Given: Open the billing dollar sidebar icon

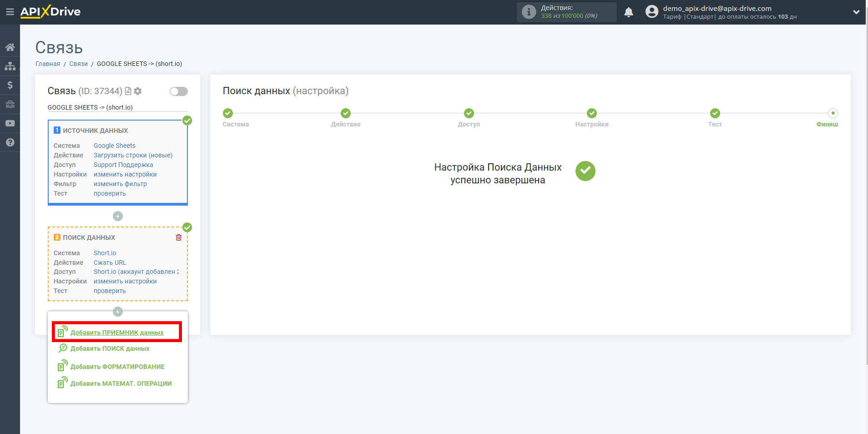Looking at the screenshot, I should pos(10,86).
